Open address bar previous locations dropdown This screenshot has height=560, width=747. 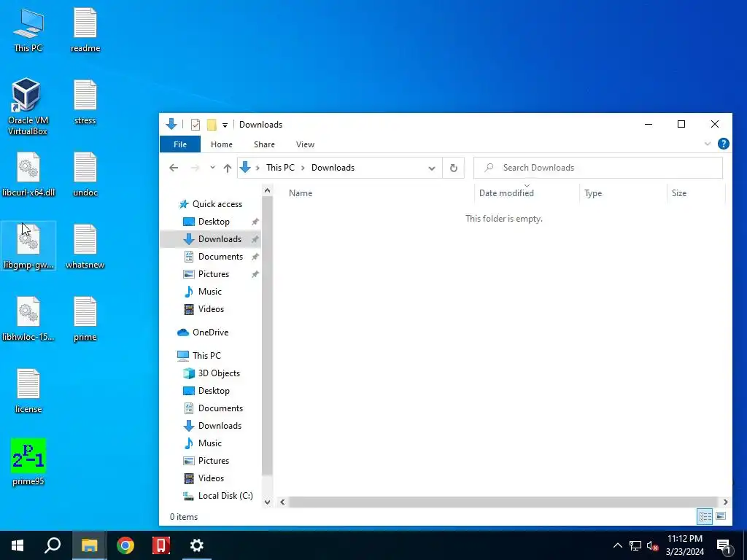(432, 168)
